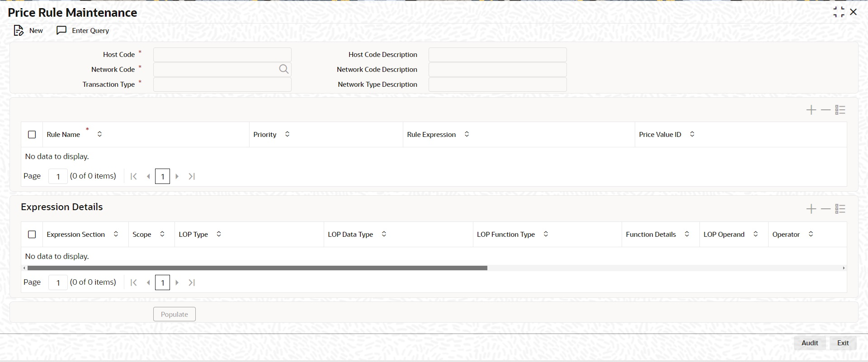Click the scrollbar left arrow in Expression Details
The image size is (868, 362).
click(x=24, y=268)
